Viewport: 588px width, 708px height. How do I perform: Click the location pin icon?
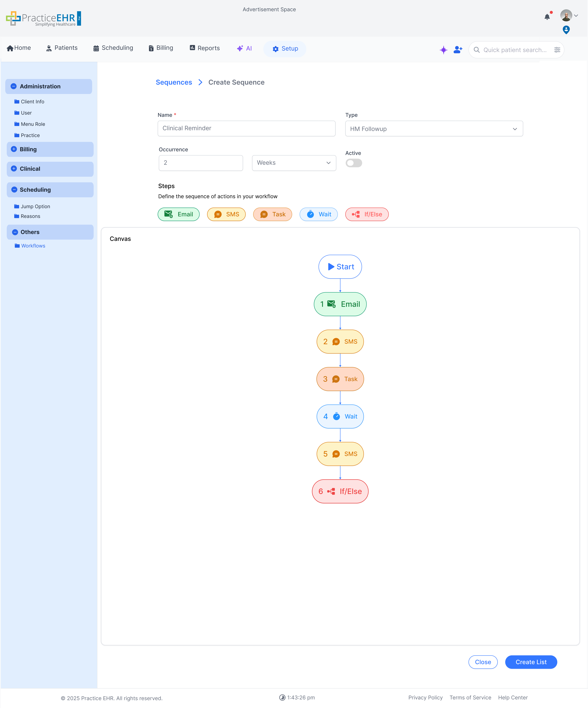point(566,30)
